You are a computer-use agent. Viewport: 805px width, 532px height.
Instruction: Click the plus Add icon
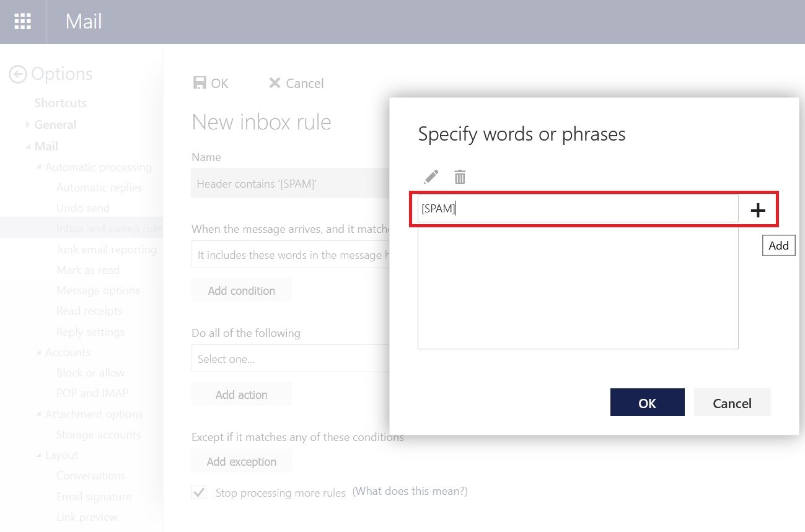(758, 211)
